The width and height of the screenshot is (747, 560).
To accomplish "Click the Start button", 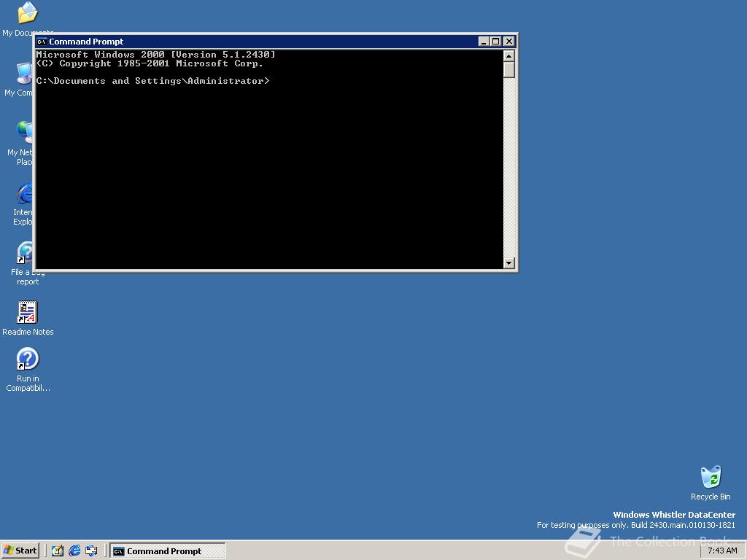I will pyautogui.click(x=20, y=551).
